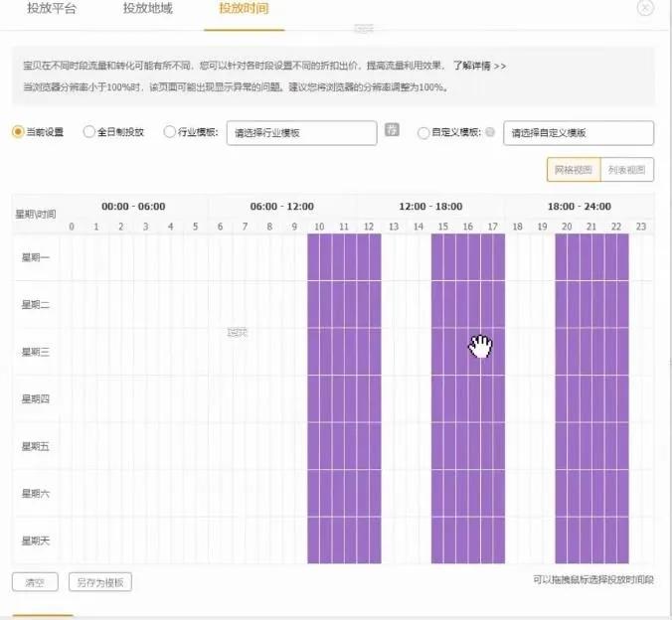Viewport: 672px width, 620px height.
Task: Expand the 请选择自定义模板 dropdown
Action: pos(579,133)
